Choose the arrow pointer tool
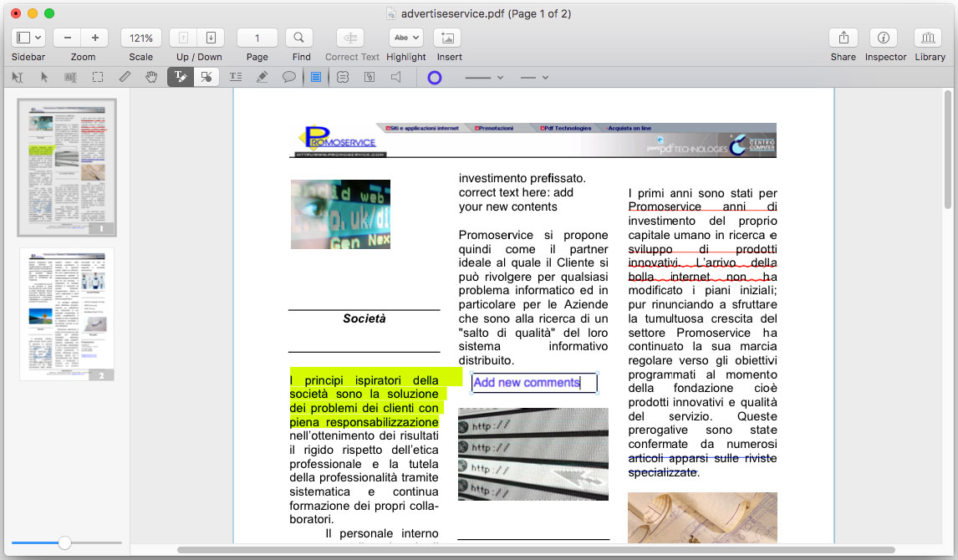Image resolution: width=958 pixels, height=560 pixels. [x=44, y=77]
